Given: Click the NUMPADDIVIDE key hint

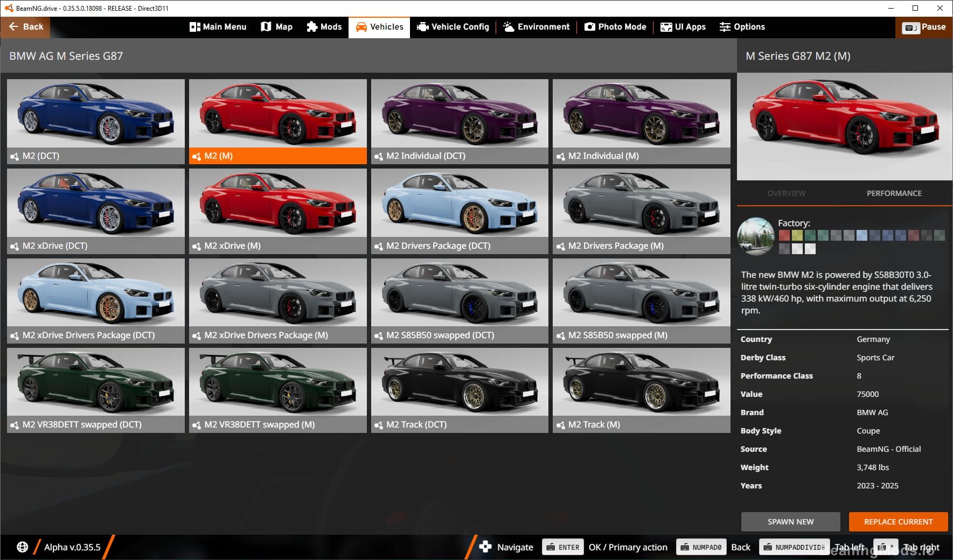Looking at the screenshot, I should tap(795, 547).
